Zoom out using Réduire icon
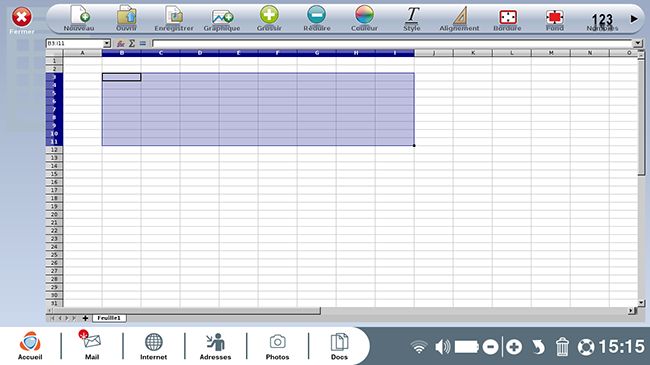Image resolution: width=650 pixels, height=365 pixels. pos(317,18)
